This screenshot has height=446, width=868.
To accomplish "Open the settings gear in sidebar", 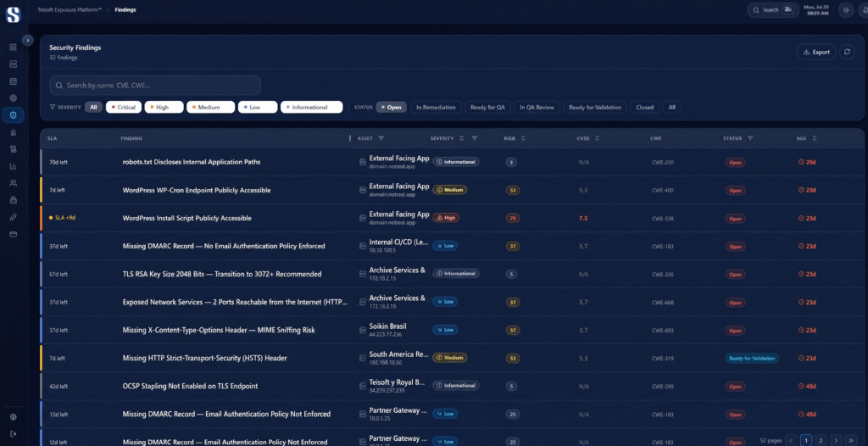I will click(x=14, y=416).
